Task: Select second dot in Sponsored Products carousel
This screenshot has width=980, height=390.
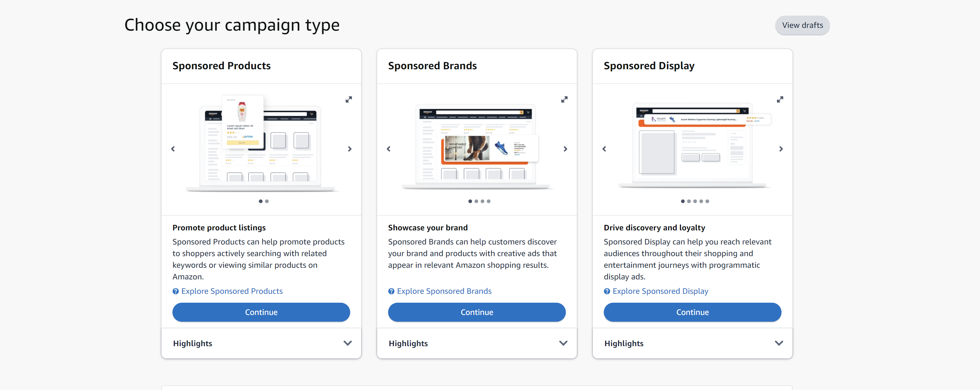Action: (267, 201)
